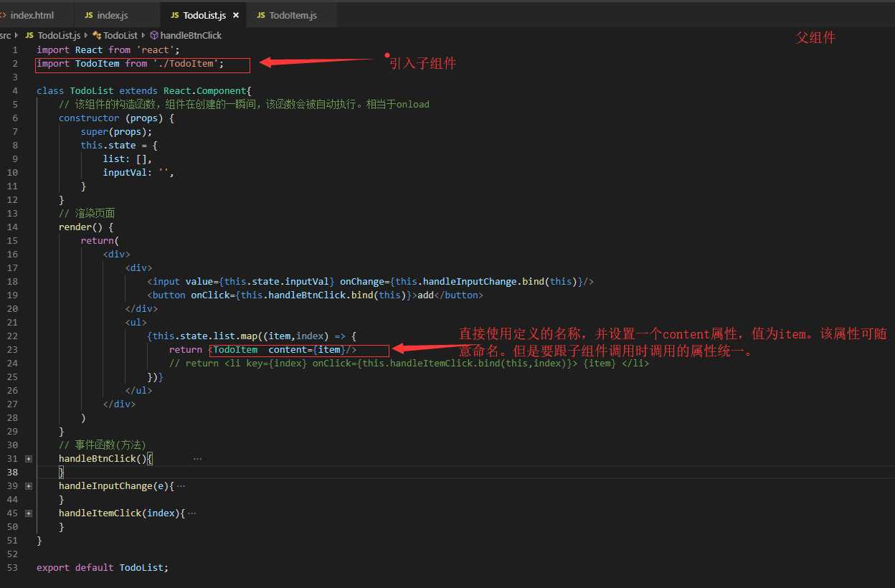Click "handleItemClick(index){" method name

tap(122, 513)
